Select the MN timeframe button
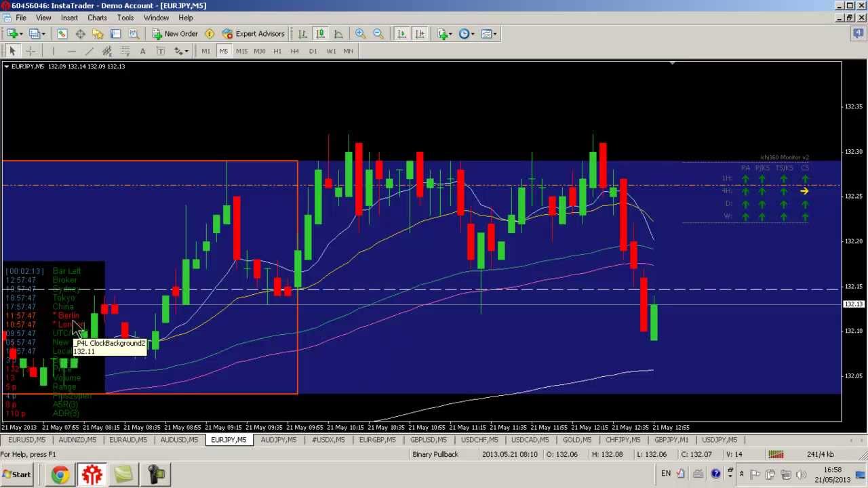The width and height of the screenshot is (868, 488). pos(349,51)
